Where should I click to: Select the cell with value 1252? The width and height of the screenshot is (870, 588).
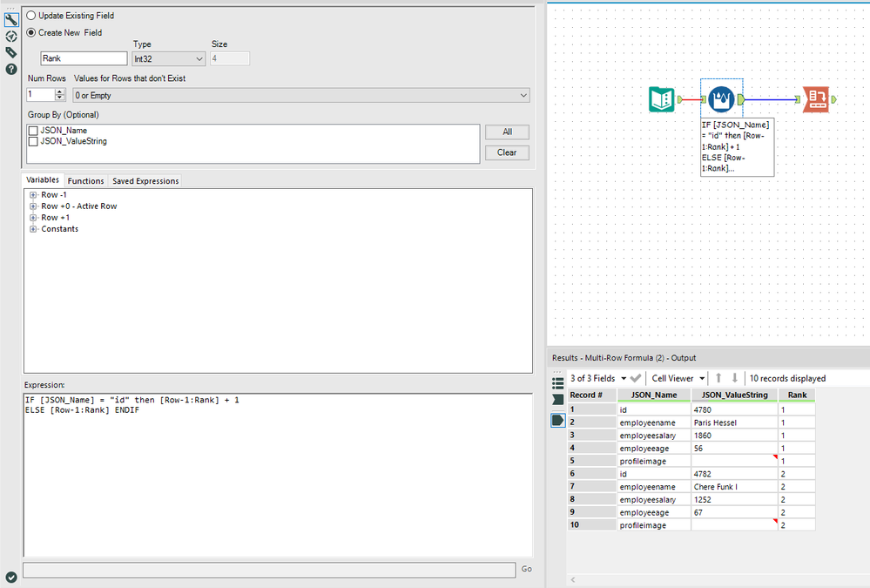tap(735, 500)
